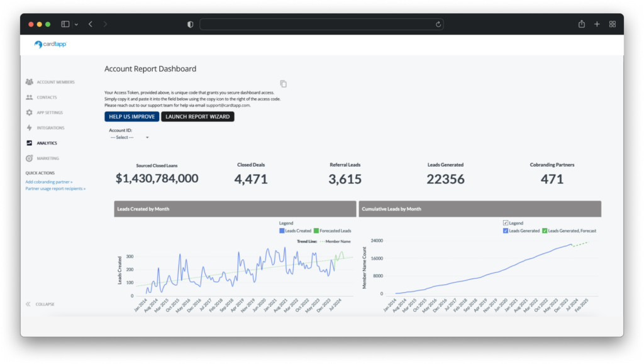
Task: Select Account Members in the sidebar
Action: [57, 82]
